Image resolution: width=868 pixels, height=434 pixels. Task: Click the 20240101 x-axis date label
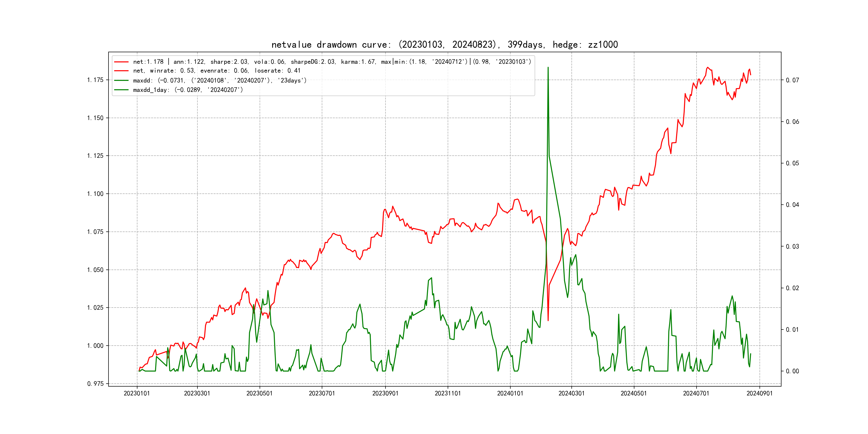510,394
